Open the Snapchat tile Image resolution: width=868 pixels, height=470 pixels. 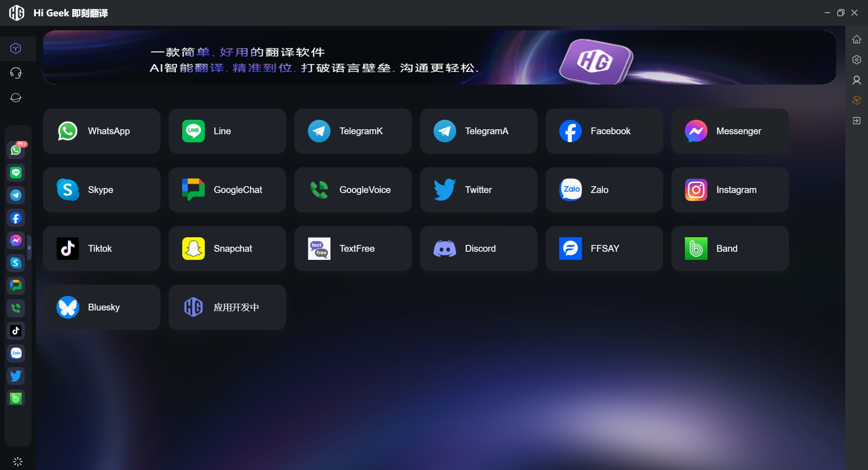(x=227, y=249)
